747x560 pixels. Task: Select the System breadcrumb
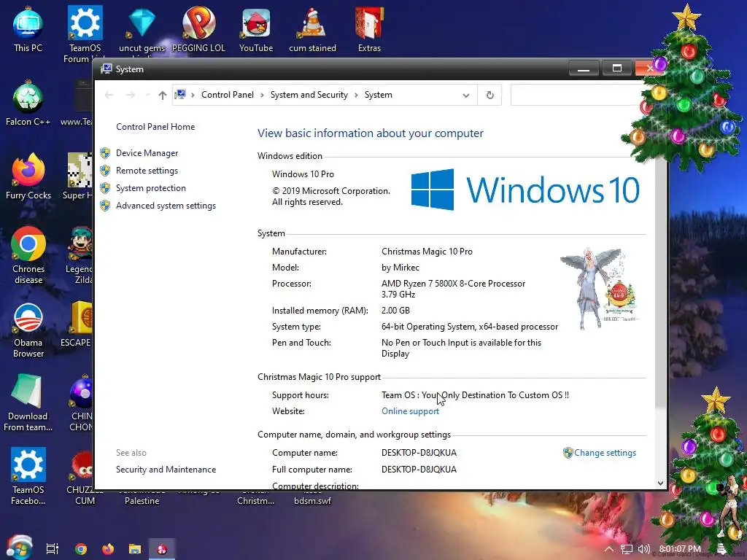(379, 95)
